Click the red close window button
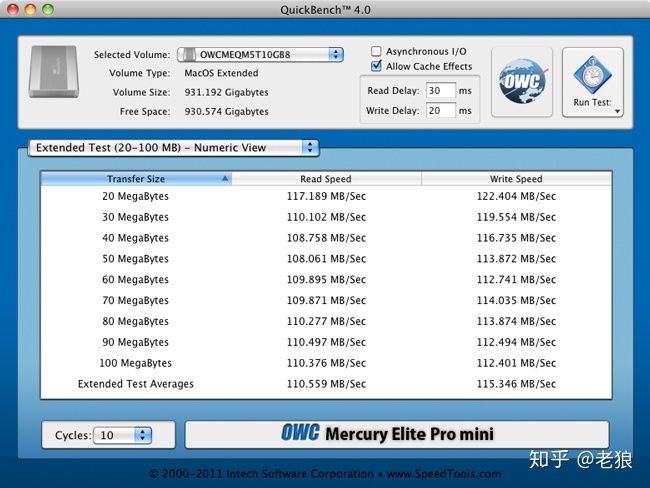The height and width of the screenshot is (488, 650). pyautogui.click(x=13, y=9)
